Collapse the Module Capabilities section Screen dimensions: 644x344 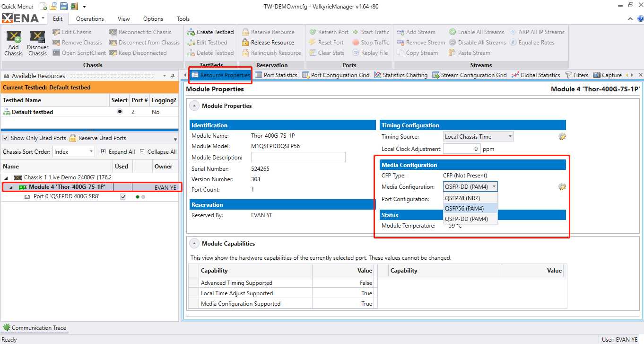coord(194,244)
